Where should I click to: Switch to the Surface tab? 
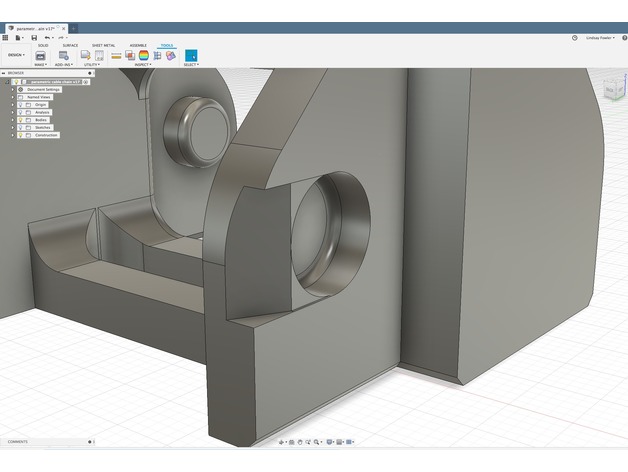70,45
